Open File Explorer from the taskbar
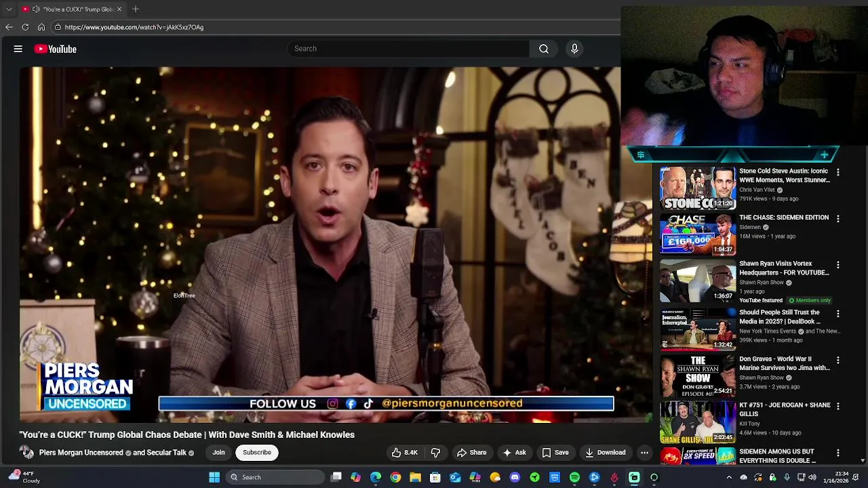 click(415, 477)
